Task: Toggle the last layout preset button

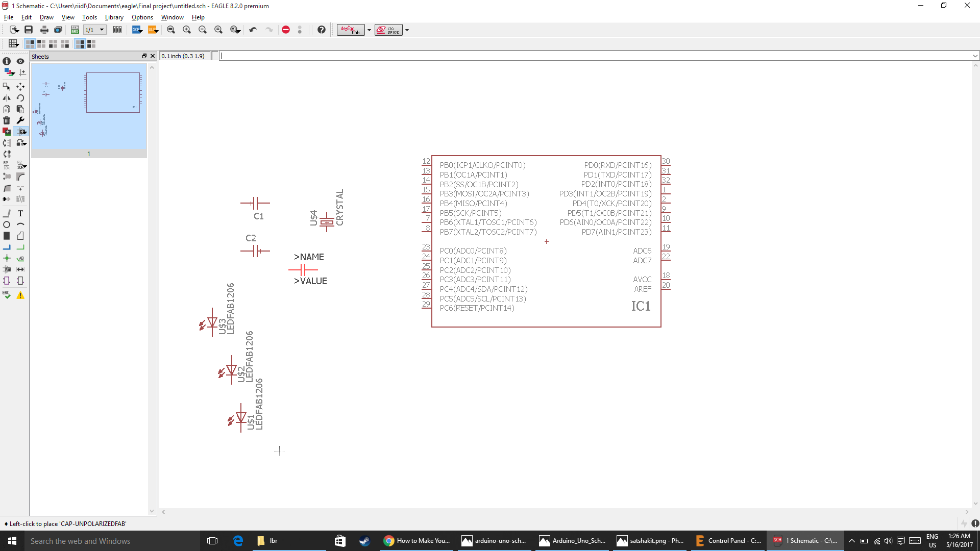Action: (91, 44)
